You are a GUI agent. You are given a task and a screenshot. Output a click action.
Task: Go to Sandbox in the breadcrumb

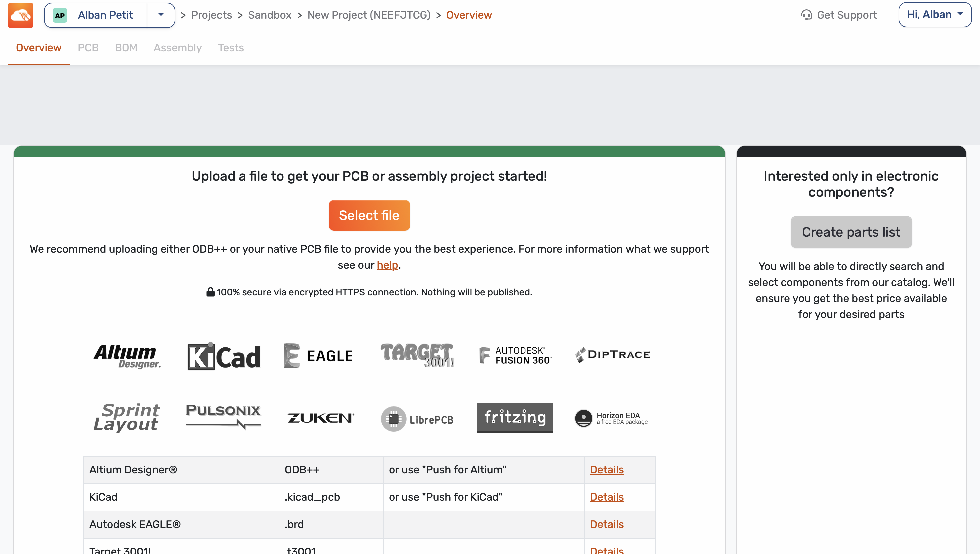tap(269, 15)
